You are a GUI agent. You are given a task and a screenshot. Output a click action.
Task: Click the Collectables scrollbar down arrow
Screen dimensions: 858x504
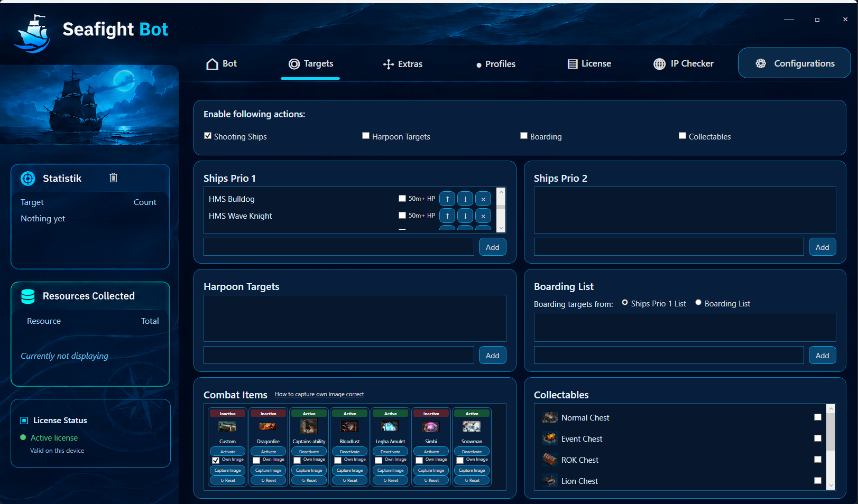click(831, 486)
